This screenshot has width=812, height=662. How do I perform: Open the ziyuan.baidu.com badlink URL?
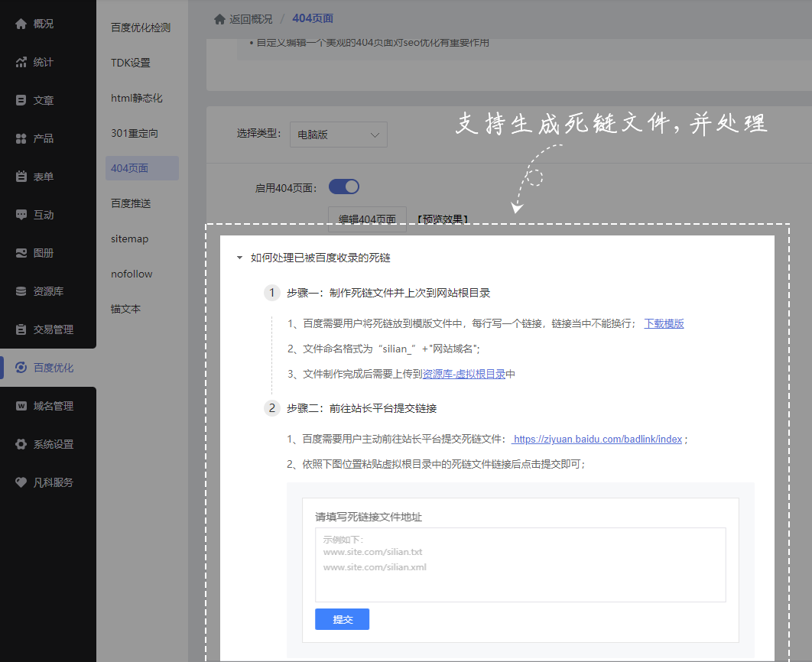(597, 440)
